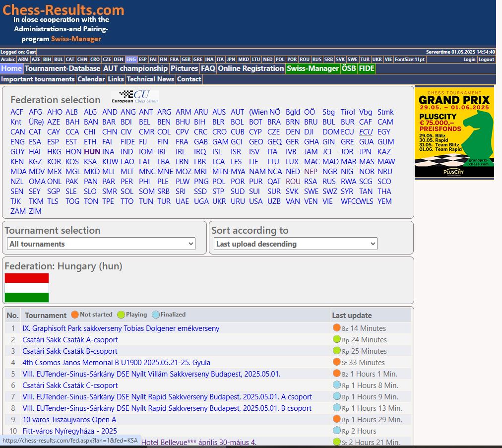The height and width of the screenshot is (448, 502).
Task: Open Csatári Sakk Csaták A-csoport tournament
Action: [x=70, y=340]
